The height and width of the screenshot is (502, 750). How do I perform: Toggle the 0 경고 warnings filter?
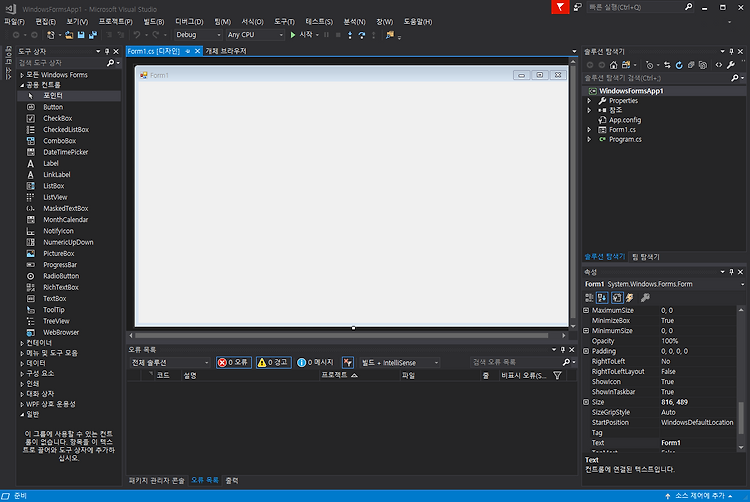[x=273, y=362]
